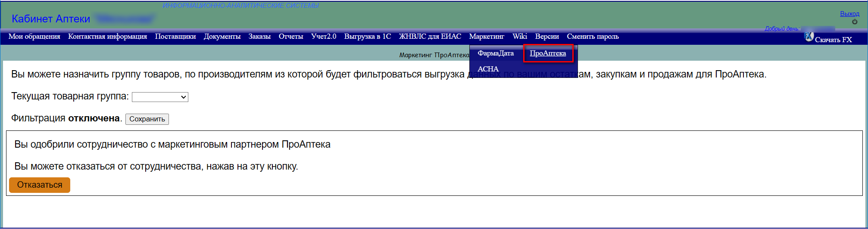Click the Кабинет Аптеки header title
The width and height of the screenshot is (868, 229).
pyautogui.click(x=51, y=19)
